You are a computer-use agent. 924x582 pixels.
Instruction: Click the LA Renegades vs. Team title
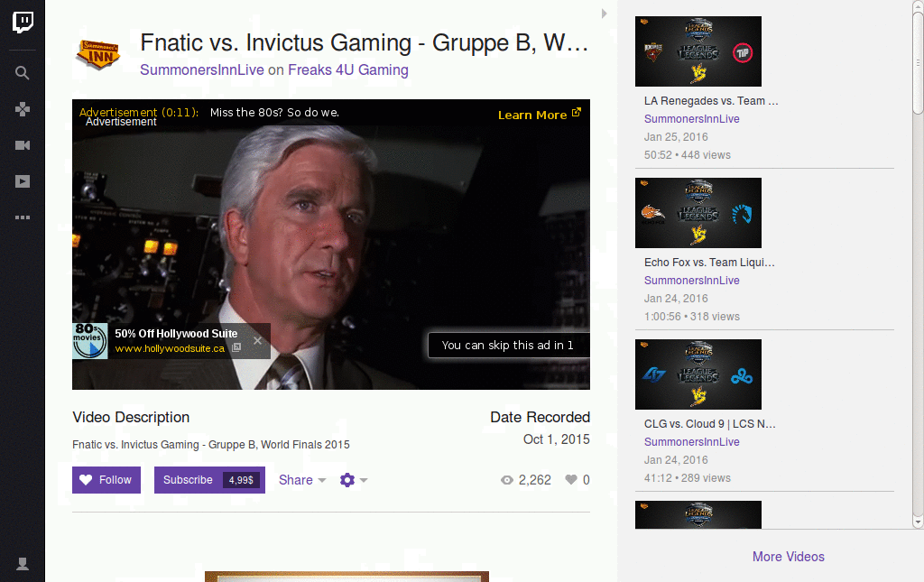click(x=711, y=101)
